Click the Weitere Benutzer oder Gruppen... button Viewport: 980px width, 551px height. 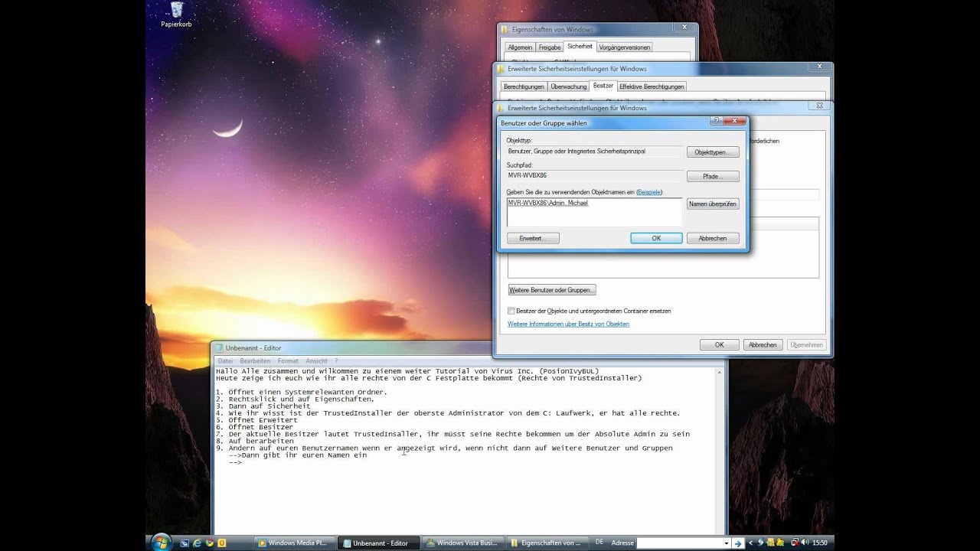click(x=552, y=290)
